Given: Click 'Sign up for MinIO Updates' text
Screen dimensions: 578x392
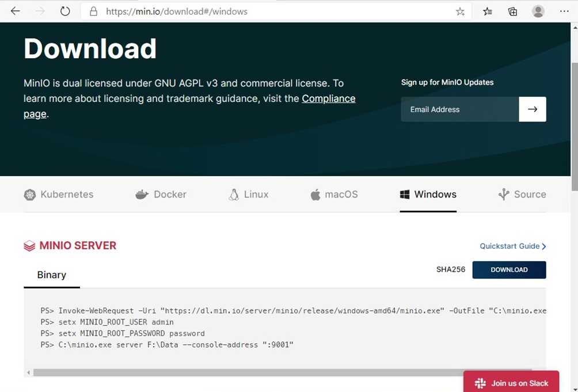Looking at the screenshot, I should coord(447,82).
